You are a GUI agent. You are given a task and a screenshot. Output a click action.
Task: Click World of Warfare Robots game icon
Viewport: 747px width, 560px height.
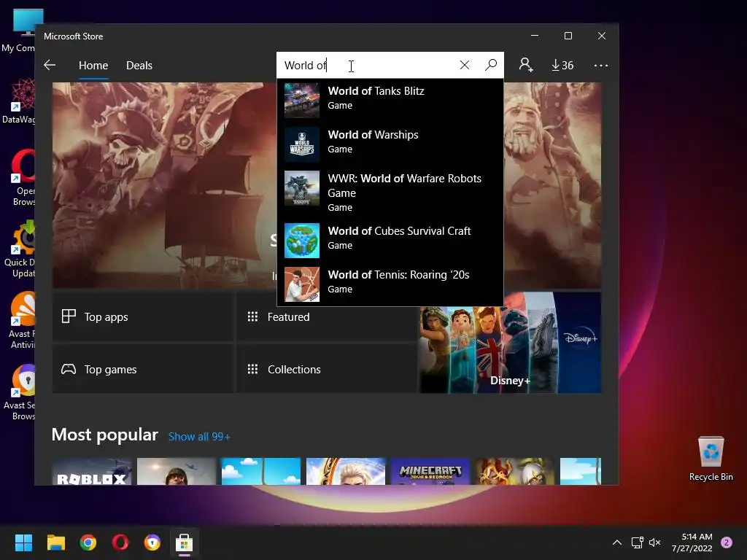click(302, 188)
